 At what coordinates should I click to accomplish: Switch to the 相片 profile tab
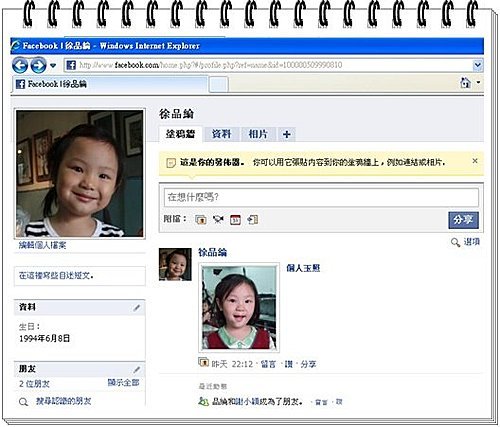coord(258,134)
